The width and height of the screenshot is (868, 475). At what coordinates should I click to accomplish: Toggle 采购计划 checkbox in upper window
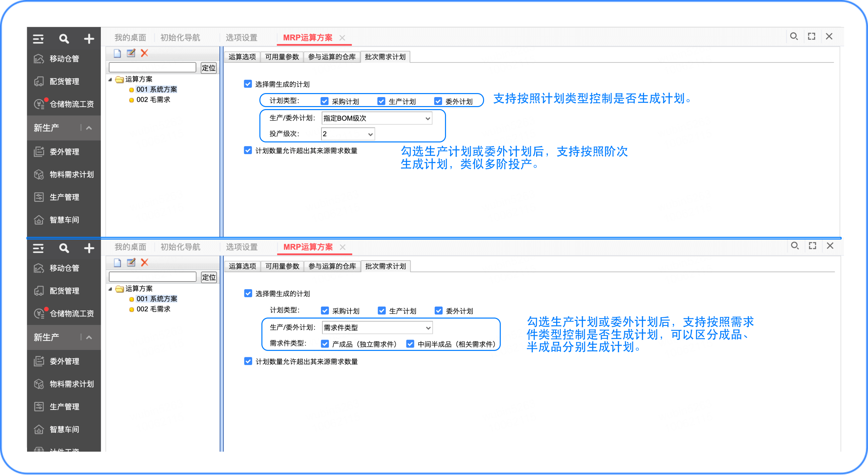coord(324,101)
